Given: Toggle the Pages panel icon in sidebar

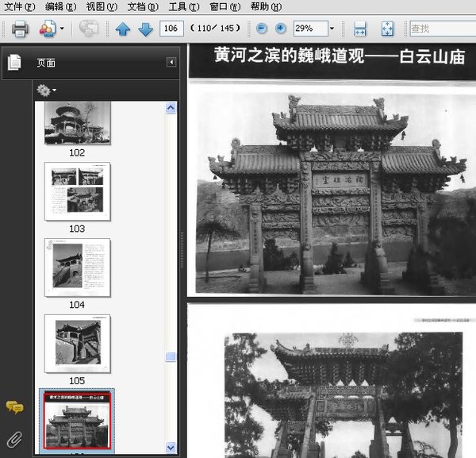Looking at the screenshot, I should click(15, 63).
